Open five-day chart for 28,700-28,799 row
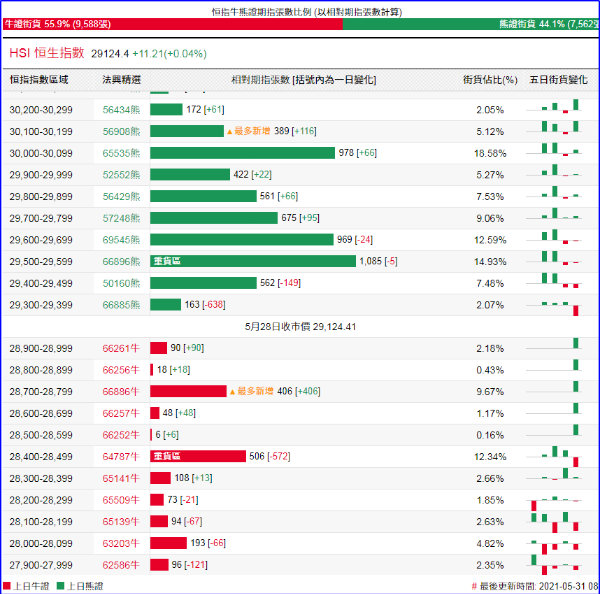The height and width of the screenshot is (594, 600). 554,387
